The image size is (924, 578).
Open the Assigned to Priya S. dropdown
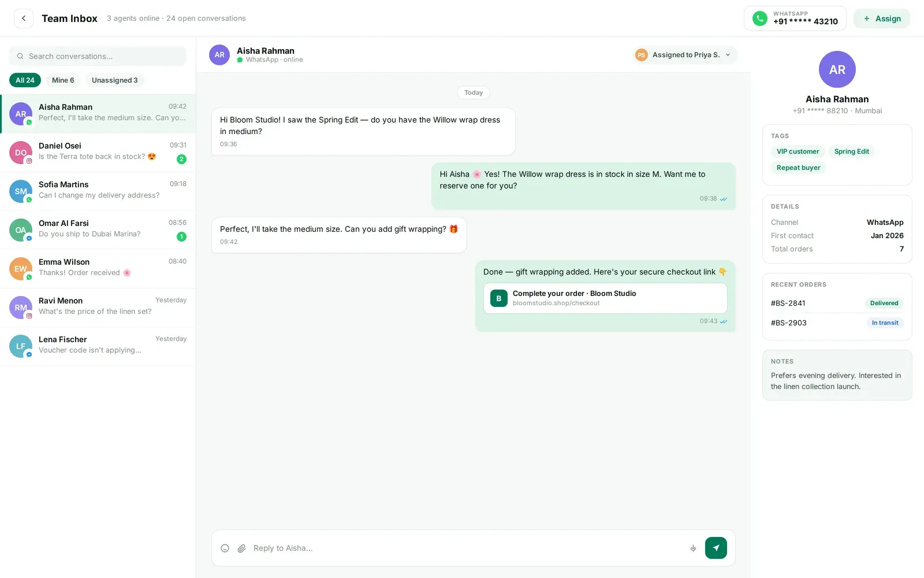click(684, 55)
